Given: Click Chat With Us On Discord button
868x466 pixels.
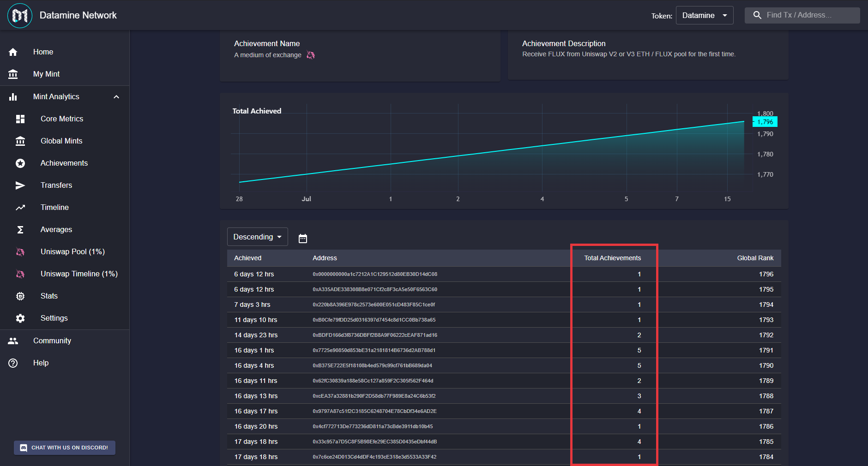Looking at the screenshot, I should (65, 448).
